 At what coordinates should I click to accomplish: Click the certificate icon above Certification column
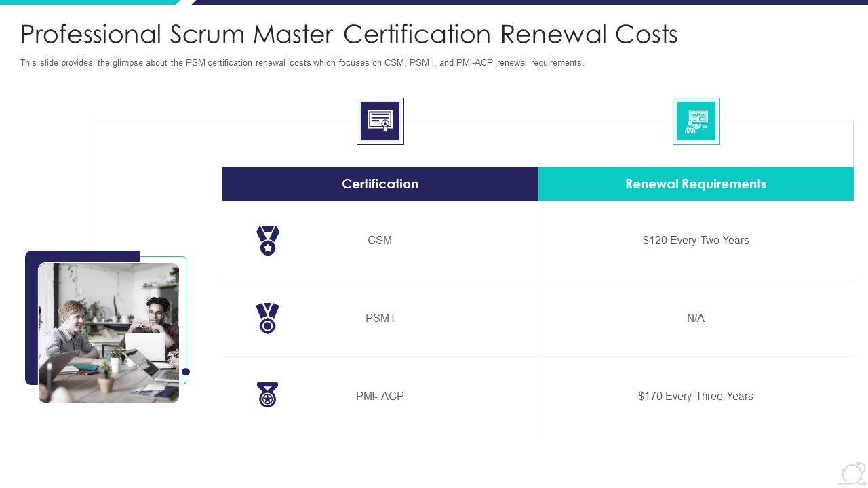pyautogui.click(x=380, y=121)
